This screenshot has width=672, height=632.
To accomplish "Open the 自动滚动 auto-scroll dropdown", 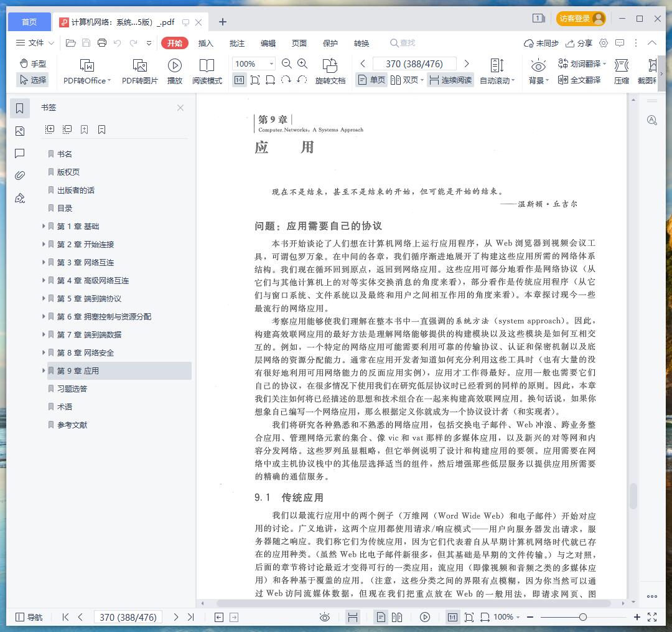I will point(497,71).
